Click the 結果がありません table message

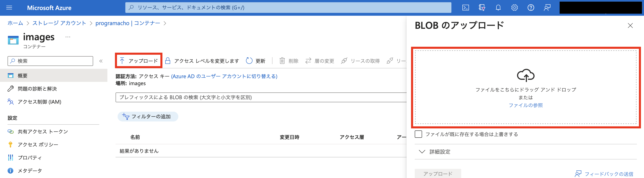(139, 151)
